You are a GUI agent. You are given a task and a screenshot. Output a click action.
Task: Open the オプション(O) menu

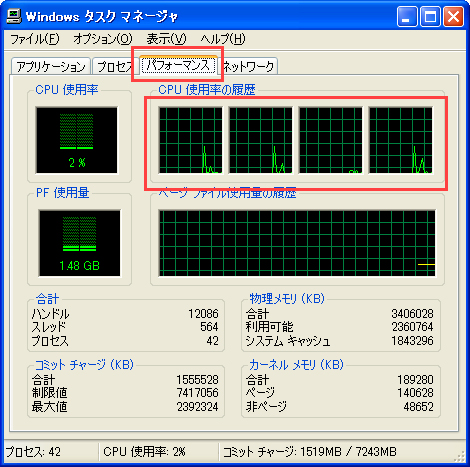(103, 39)
